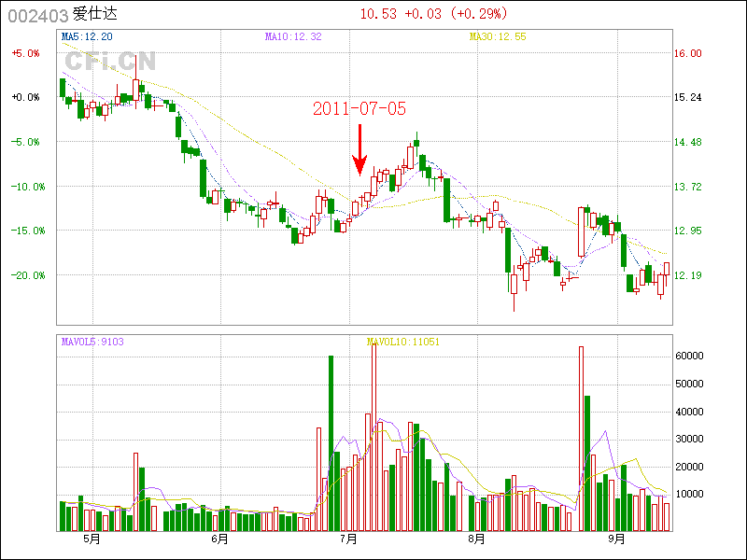The image size is (747, 560).
Task: Click the 16.00 price axis label
Action: [688, 53]
